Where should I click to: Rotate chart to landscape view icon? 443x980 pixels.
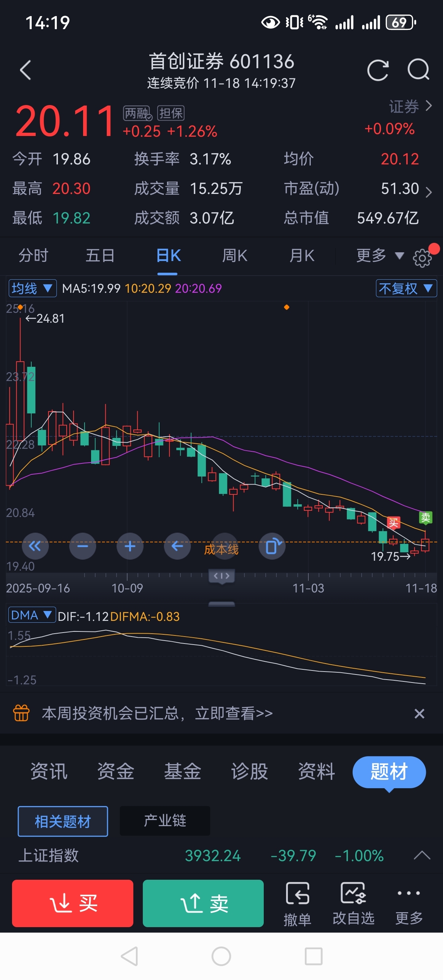pyautogui.click(x=272, y=546)
